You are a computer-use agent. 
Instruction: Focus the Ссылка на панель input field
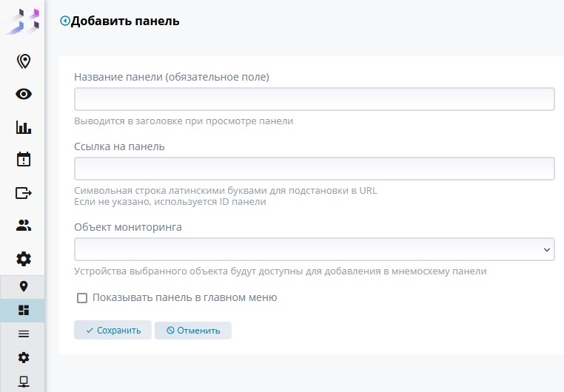314,169
